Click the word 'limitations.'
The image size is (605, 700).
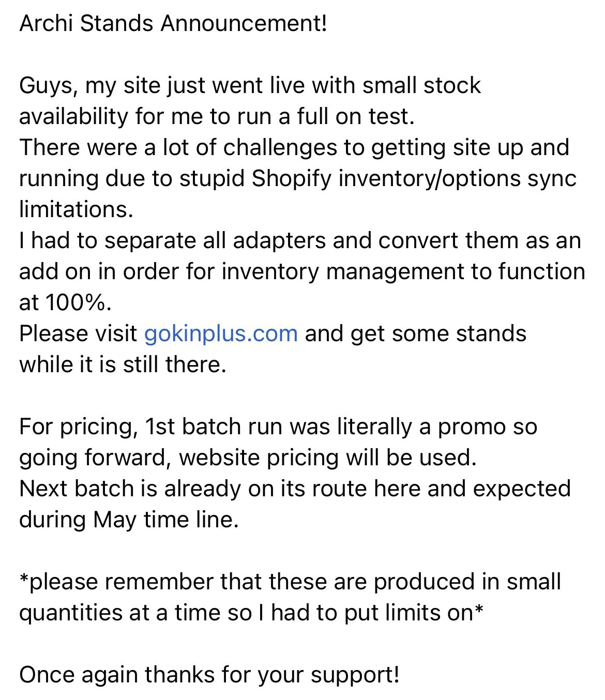tap(77, 210)
